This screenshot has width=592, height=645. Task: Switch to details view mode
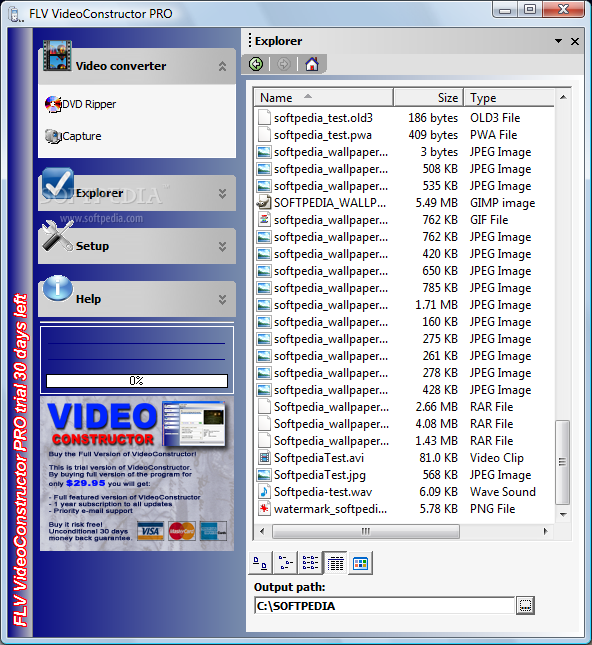coord(335,563)
